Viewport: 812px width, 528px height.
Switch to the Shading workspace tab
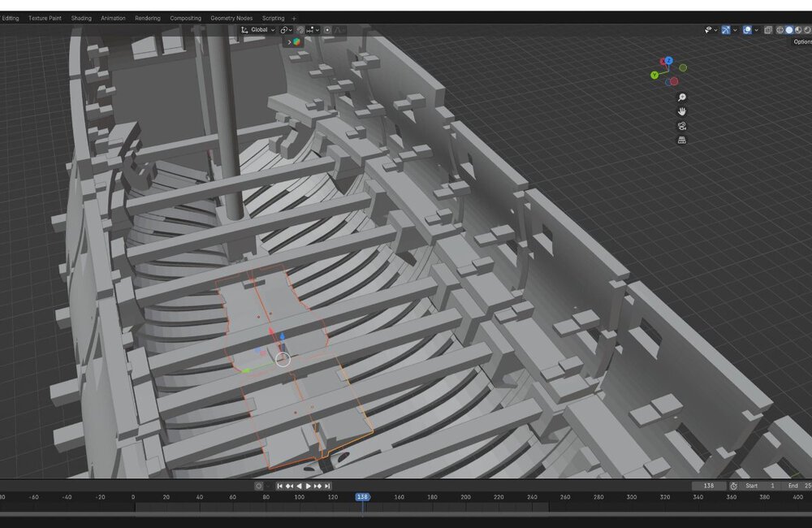(81, 18)
